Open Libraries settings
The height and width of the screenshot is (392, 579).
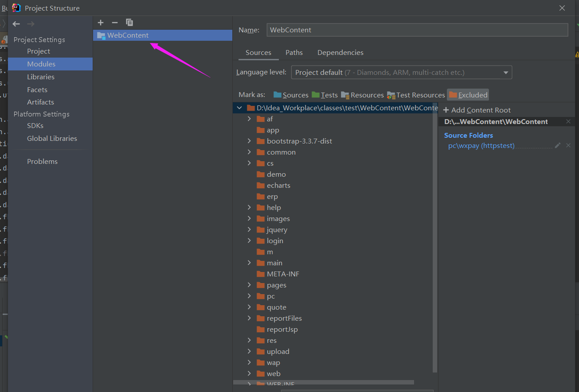point(41,77)
